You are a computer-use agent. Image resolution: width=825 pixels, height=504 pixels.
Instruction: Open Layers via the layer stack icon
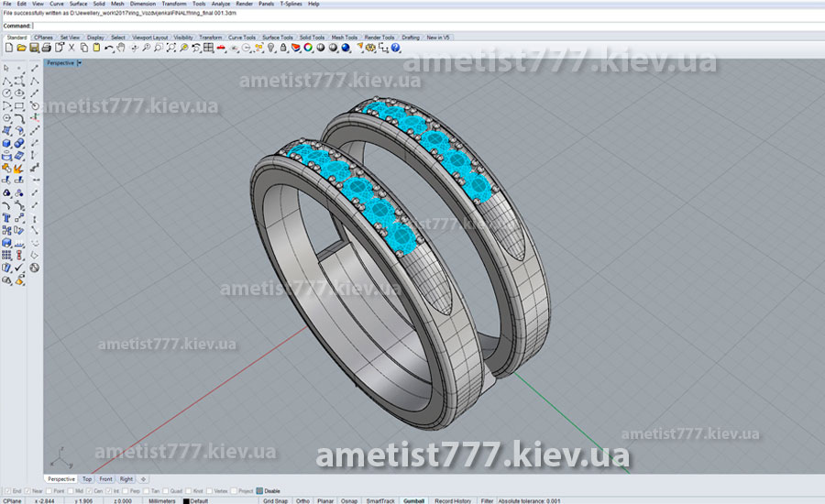tap(296, 48)
